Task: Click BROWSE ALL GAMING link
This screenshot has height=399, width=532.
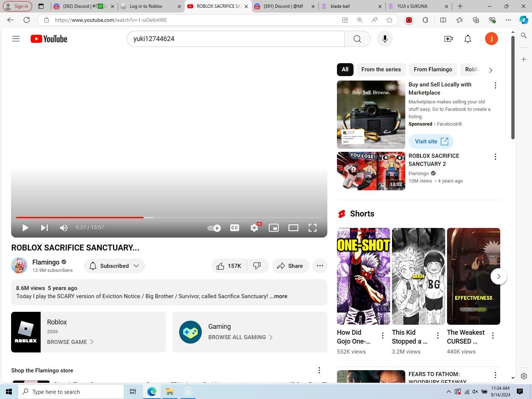Action: (x=241, y=337)
